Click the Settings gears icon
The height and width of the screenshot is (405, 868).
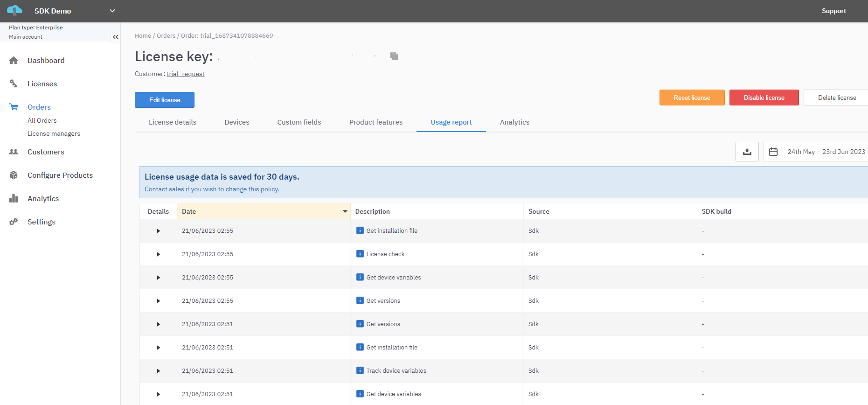[14, 222]
